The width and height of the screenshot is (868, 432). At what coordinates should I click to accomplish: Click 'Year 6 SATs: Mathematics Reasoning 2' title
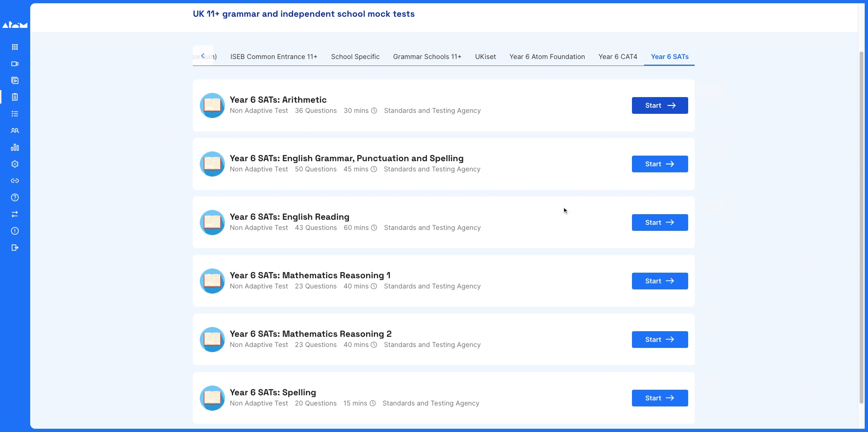[310, 334]
